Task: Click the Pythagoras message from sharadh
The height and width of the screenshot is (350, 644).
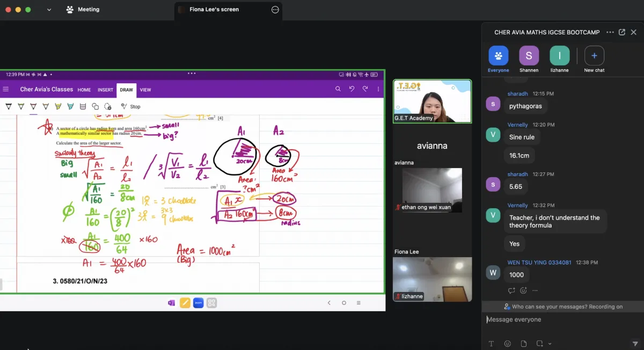Action: [525, 106]
